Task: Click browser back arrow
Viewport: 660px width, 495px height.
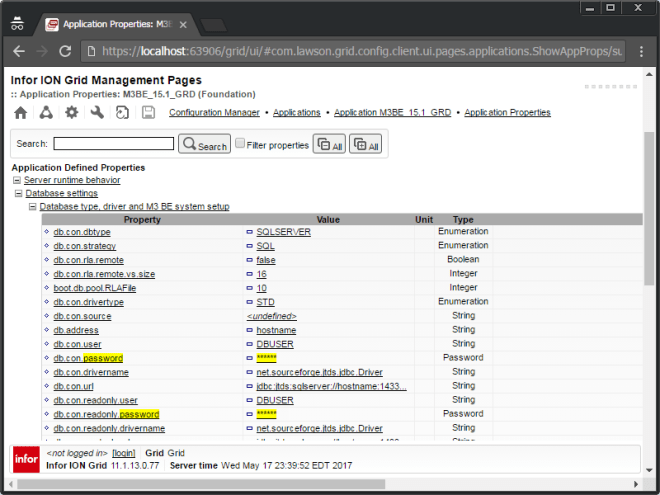Action: [x=18, y=51]
